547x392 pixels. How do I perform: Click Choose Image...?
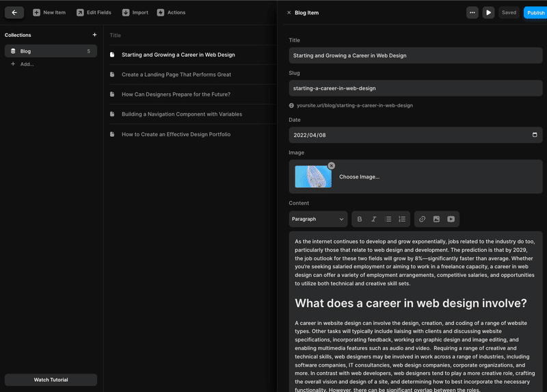pos(360,177)
